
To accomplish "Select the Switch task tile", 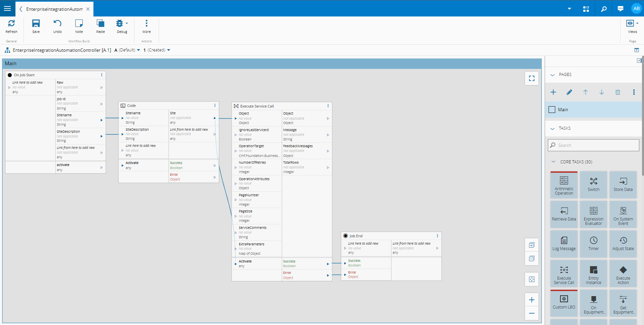I will (593, 185).
